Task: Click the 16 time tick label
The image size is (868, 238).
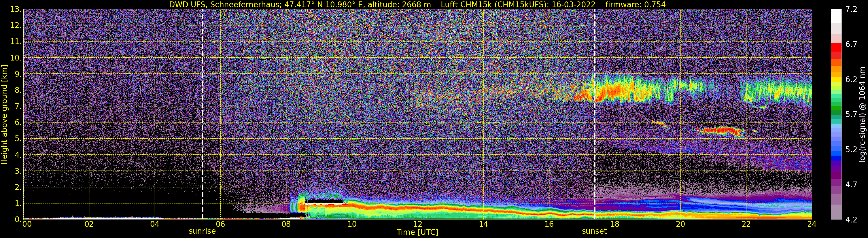Action: pyautogui.click(x=549, y=224)
